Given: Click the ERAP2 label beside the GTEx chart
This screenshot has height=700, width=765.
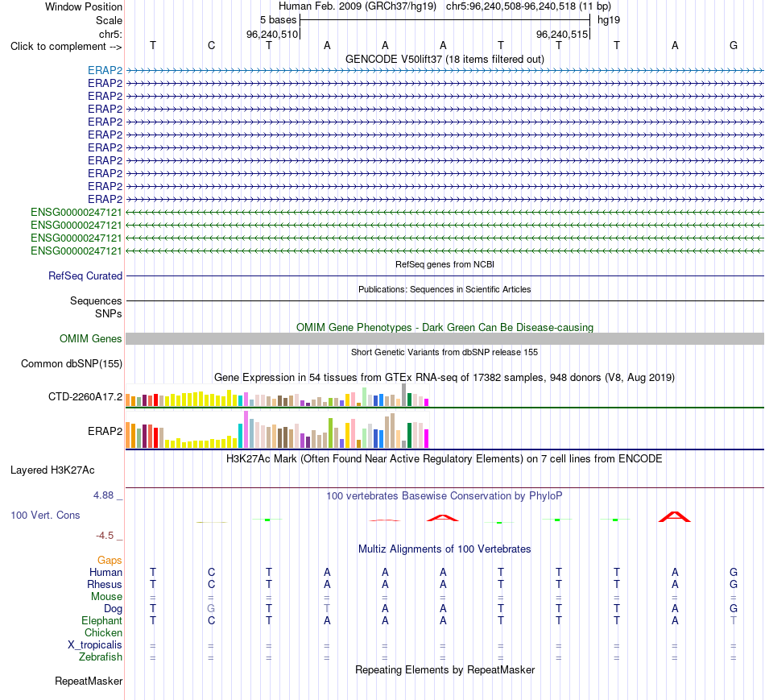Looking at the screenshot, I should tap(105, 431).
